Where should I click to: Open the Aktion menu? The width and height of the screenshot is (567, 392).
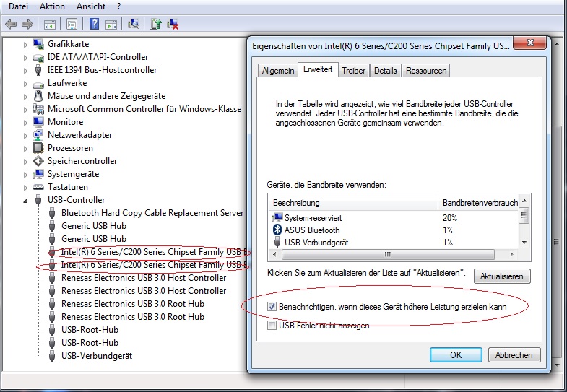click(x=52, y=6)
